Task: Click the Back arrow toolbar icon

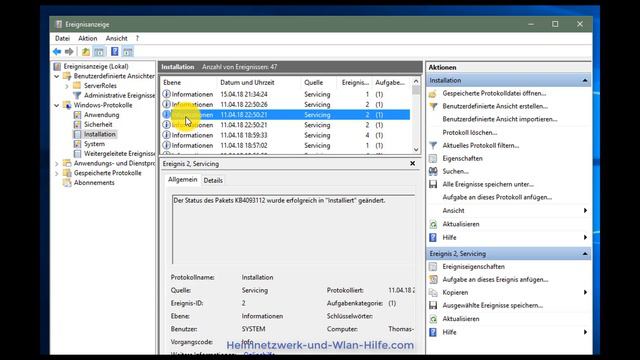Action: tap(57, 51)
